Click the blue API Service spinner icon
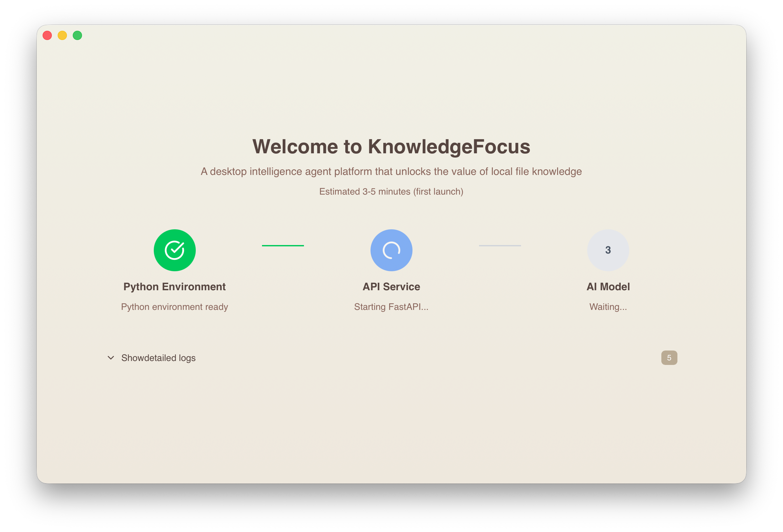The height and width of the screenshot is (532, 783). click(391, 250)
